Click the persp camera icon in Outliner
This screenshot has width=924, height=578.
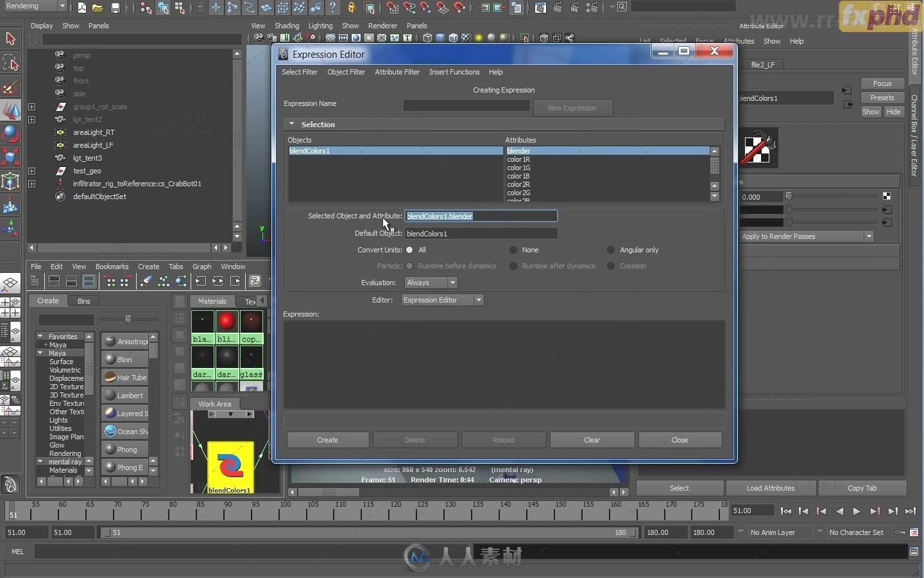click(60, 55)
